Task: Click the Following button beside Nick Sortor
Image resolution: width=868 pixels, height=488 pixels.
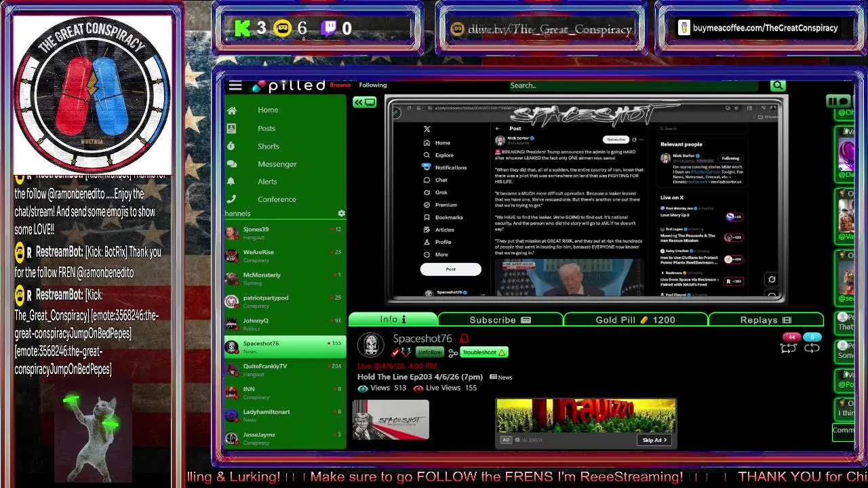Action: pos(730,158)
